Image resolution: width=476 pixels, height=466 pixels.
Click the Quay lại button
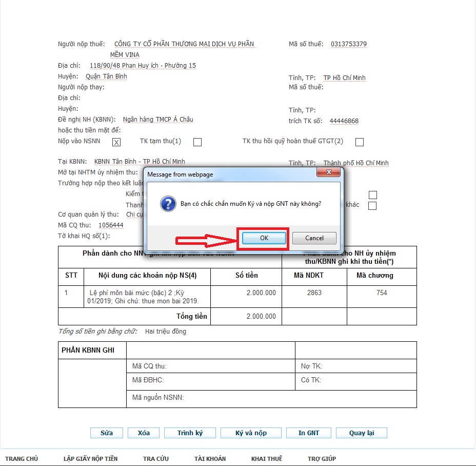(x=361, y=433)
